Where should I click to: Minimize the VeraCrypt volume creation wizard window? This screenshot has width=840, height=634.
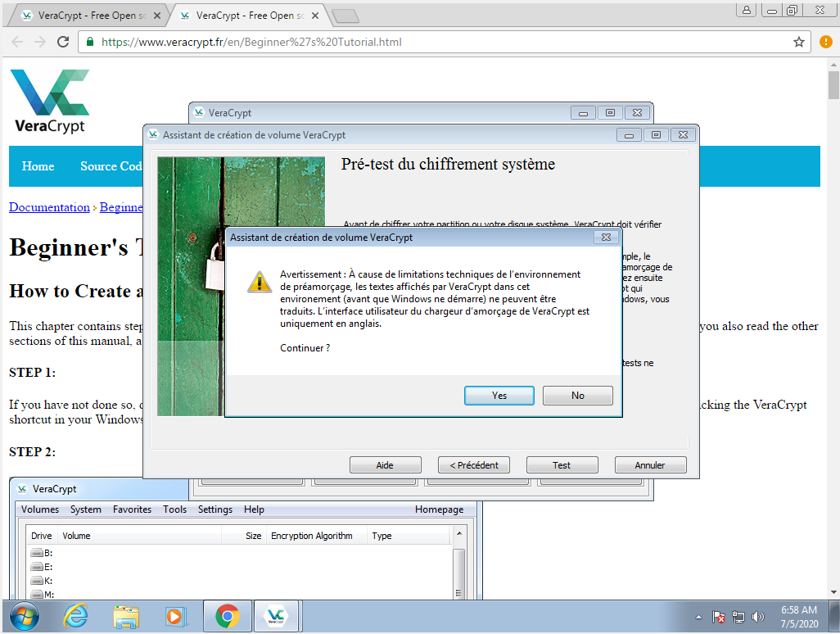(x=629, y=135)
